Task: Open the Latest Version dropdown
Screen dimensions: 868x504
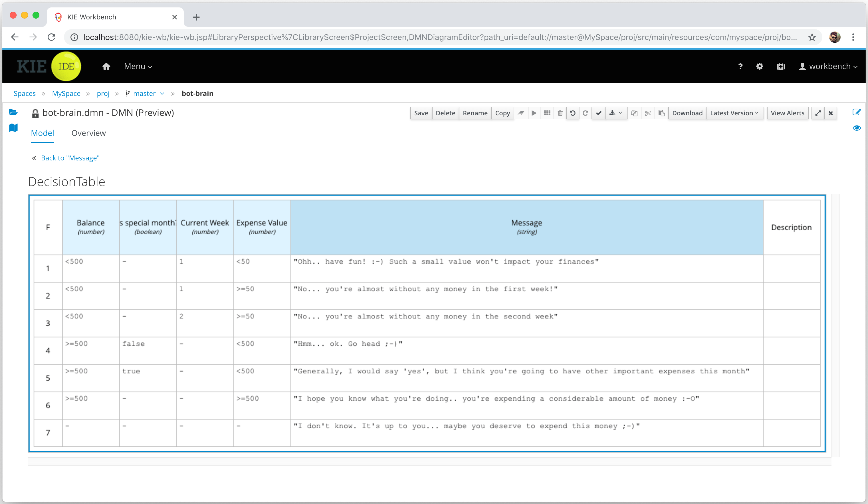Action: pyautogui.click(x=734, y=113)
